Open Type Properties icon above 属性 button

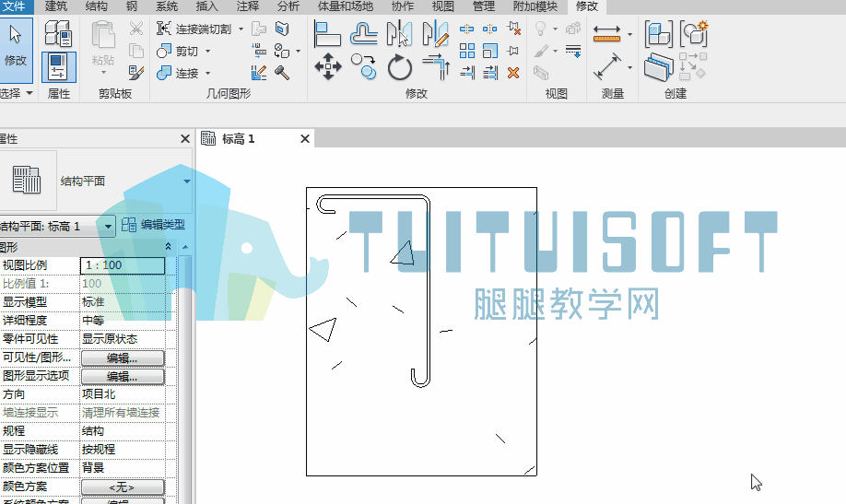tap(58, 32)
